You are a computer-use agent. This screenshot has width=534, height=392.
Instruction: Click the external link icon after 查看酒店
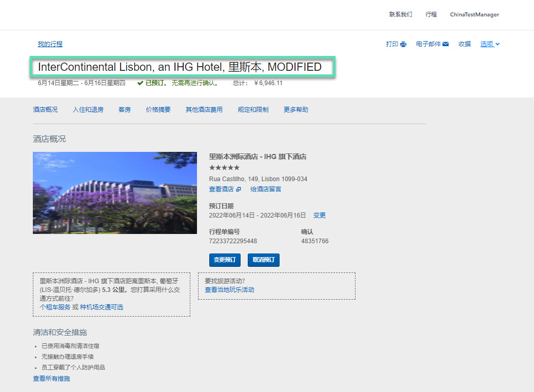[239, 189]
